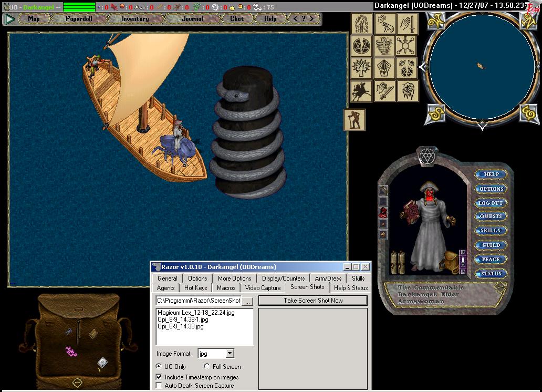This screenshot has height=392, width=542.
Task: Click the previous arrow on the menu bar
Action: tap(296, 19)
